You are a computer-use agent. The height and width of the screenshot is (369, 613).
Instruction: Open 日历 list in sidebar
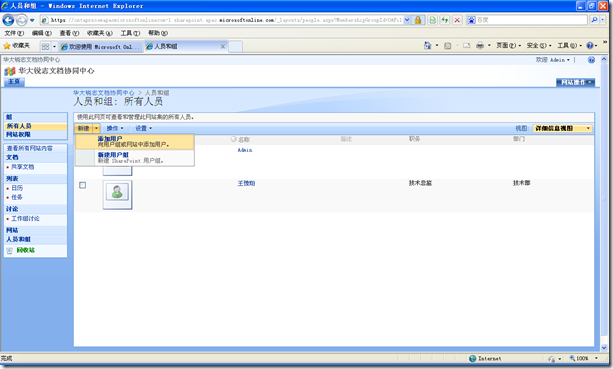17,188
